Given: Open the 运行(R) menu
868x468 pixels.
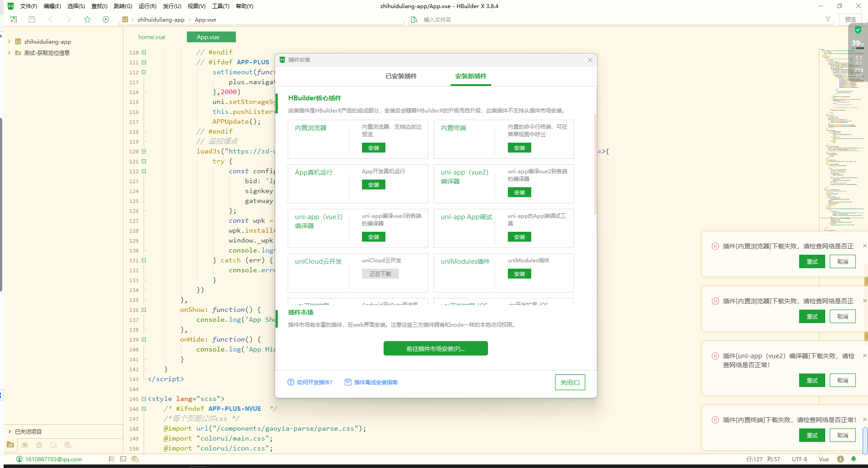Looking at the screenshot, I should point(148,6).
